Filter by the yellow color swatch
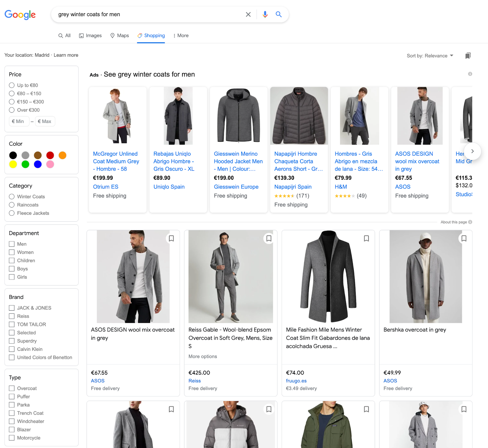 [x=13, y=164]
